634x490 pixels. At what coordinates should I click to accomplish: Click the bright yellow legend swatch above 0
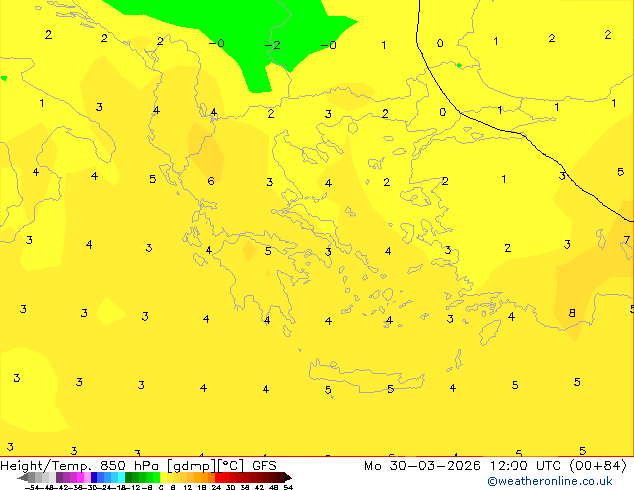pos(163,477)
